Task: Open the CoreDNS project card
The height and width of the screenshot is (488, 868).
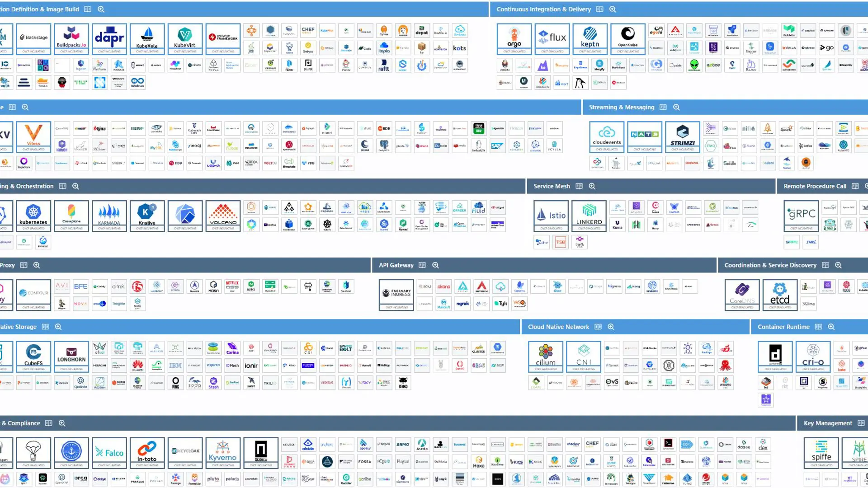Action: pyautogui.click(x=742, y=295)
